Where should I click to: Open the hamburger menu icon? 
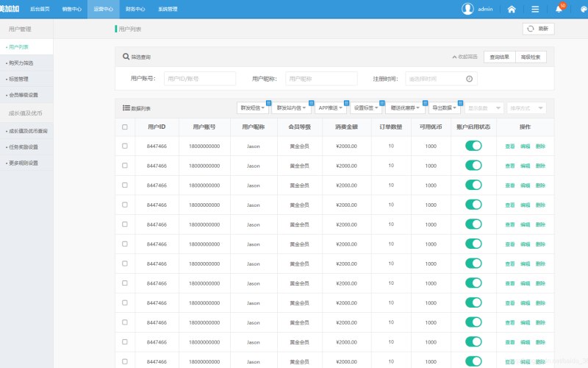(x=535, y=10)
